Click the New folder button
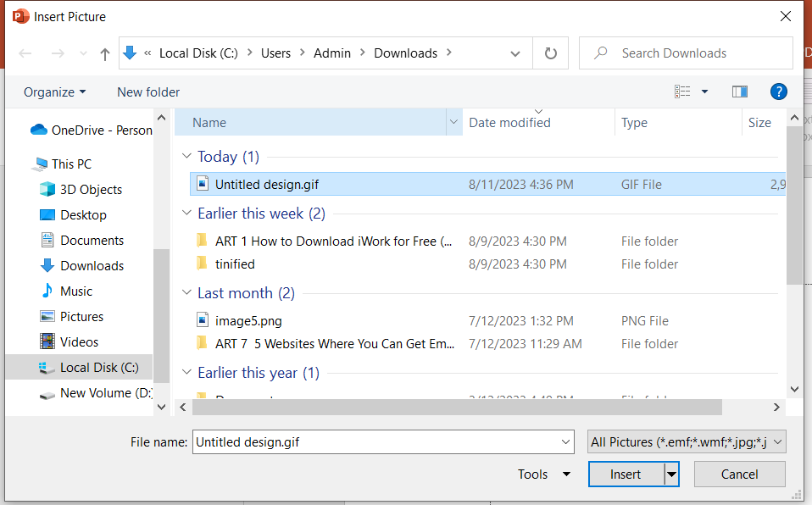The height and width of the screenshot is (505, 812). pos(148,92)
